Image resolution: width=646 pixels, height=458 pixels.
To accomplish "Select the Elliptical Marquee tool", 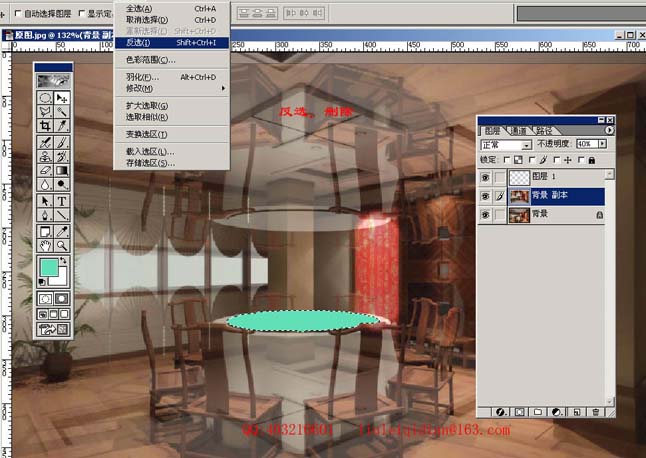I will 45,98.
